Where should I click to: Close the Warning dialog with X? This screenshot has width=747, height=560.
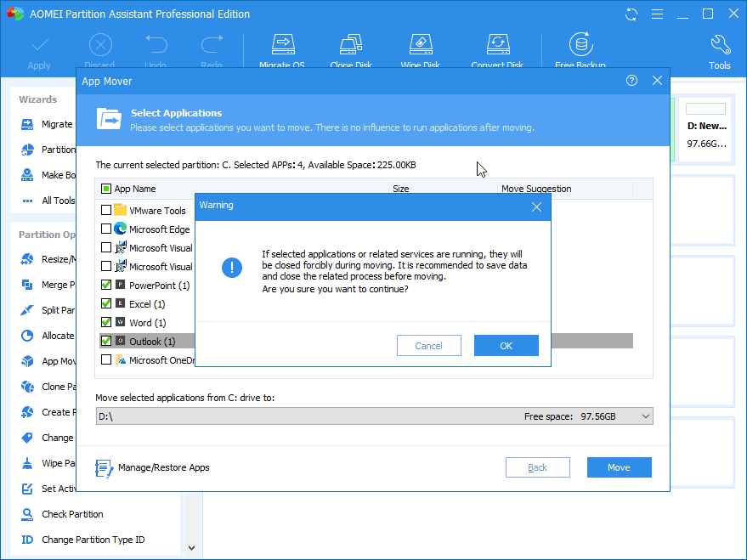pyautogui.click(x=536, y=206)
